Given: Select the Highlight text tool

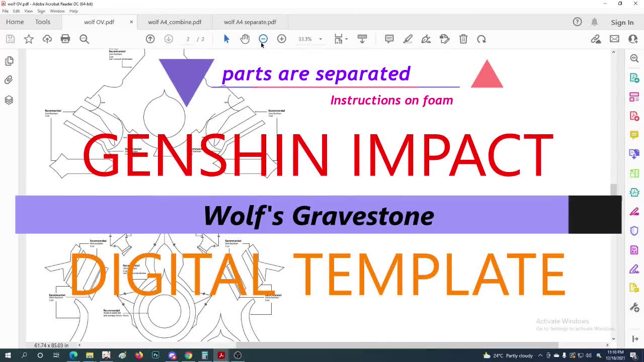Looking at the screenshot, I should tap(408, 39).
